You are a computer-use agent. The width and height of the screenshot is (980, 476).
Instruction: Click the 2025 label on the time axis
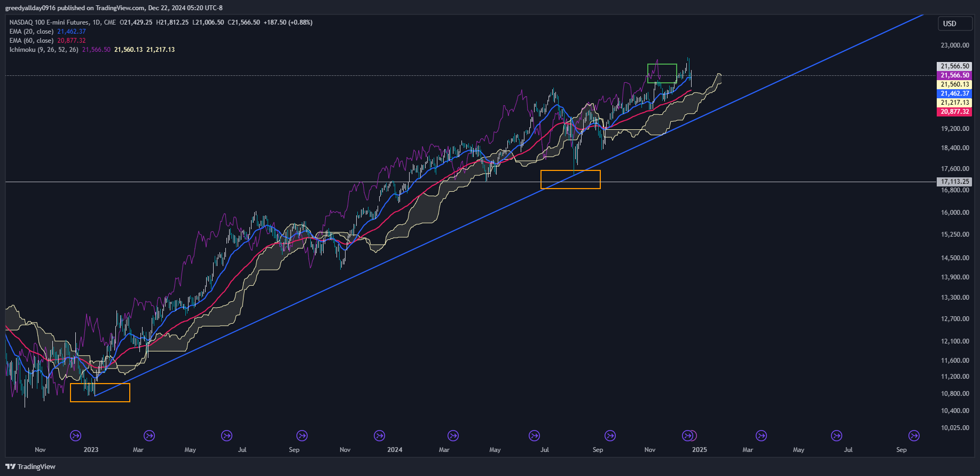(700, 450)
